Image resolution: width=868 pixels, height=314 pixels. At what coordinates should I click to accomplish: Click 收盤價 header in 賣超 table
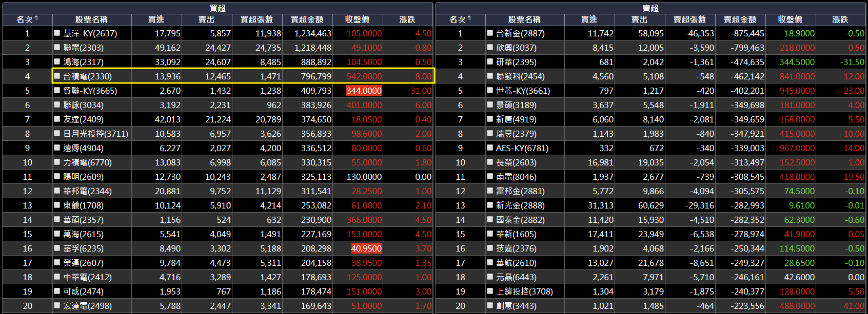[x=790, y=19]
